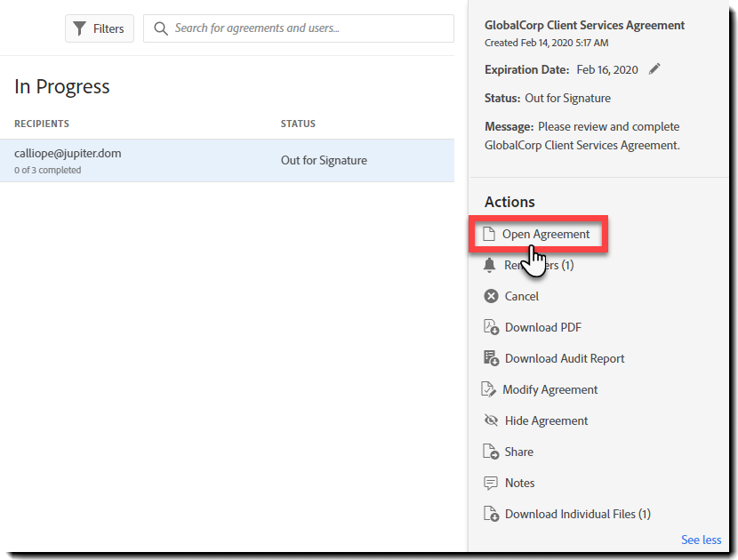Select Download Audit Report action
Screen dimensions: 738x560
[565, 358]
